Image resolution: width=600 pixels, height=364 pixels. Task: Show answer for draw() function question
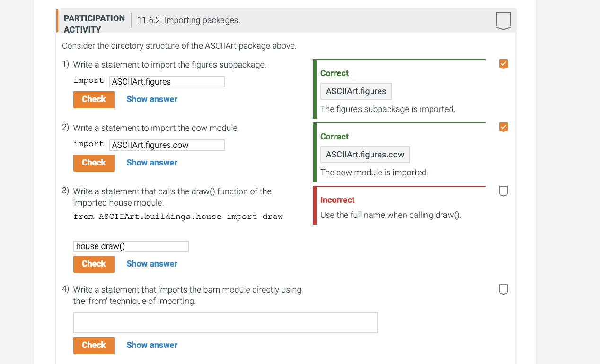[152, 264]
